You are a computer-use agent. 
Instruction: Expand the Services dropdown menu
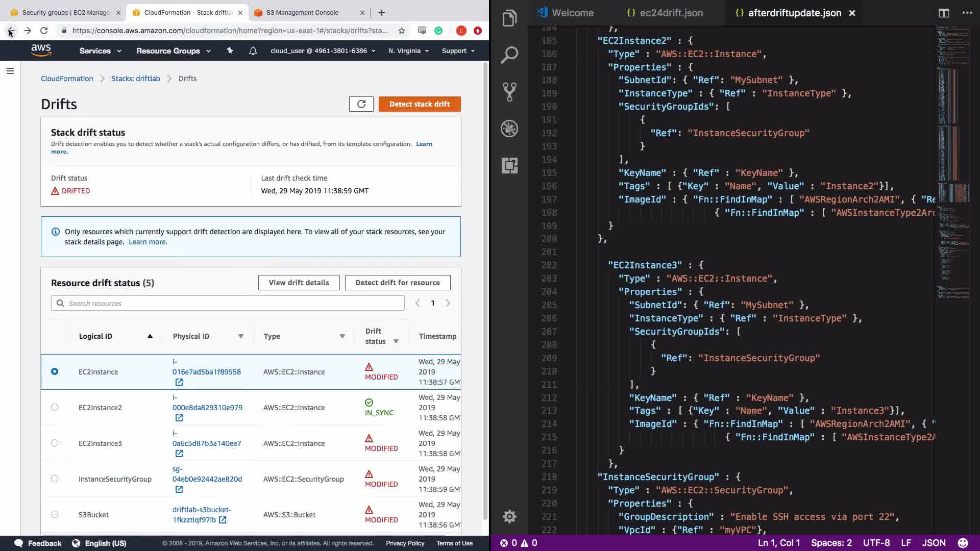point(100,51)
